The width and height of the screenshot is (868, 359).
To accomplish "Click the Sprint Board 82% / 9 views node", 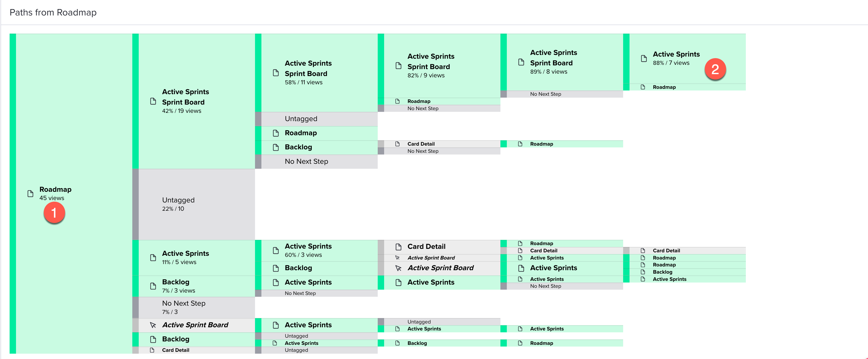I will [x=442, y=66].
